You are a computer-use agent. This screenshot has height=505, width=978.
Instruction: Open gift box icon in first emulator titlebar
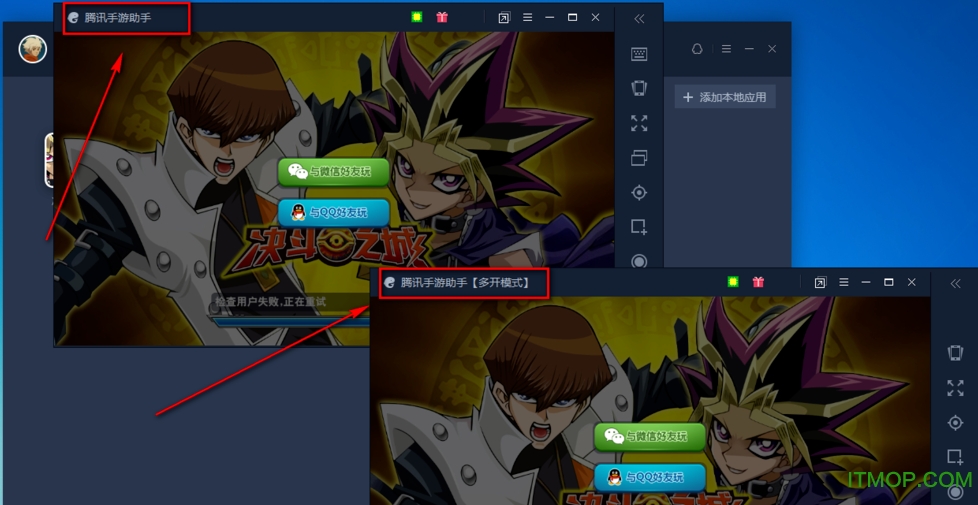(442, 17)
